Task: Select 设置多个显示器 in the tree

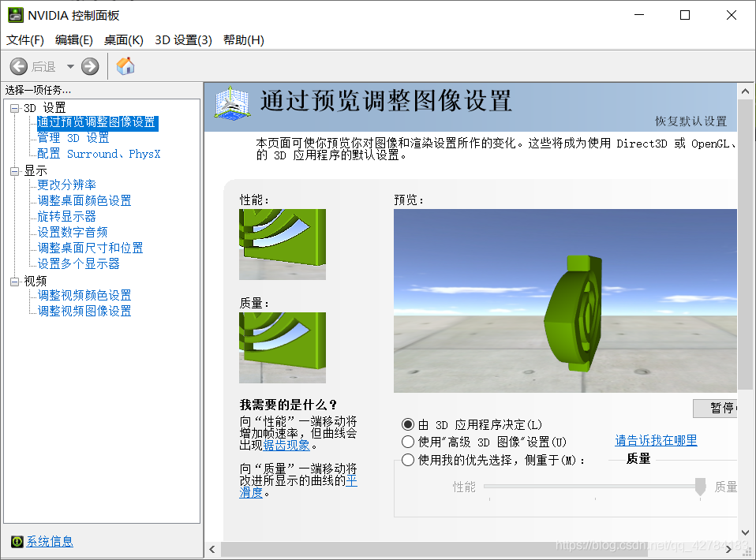Action: pos(78,264)
